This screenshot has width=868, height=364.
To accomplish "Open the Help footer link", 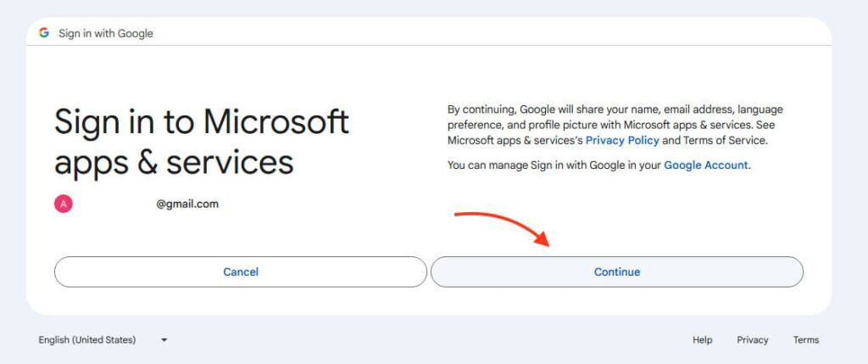I will [x=702, y=339].
